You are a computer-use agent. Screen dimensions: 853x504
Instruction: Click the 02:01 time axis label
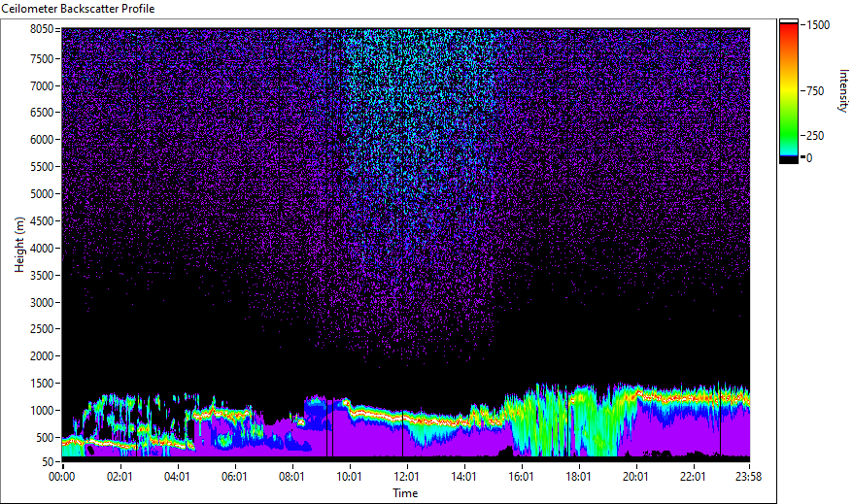pyautogui.click(x=119, y=477)
